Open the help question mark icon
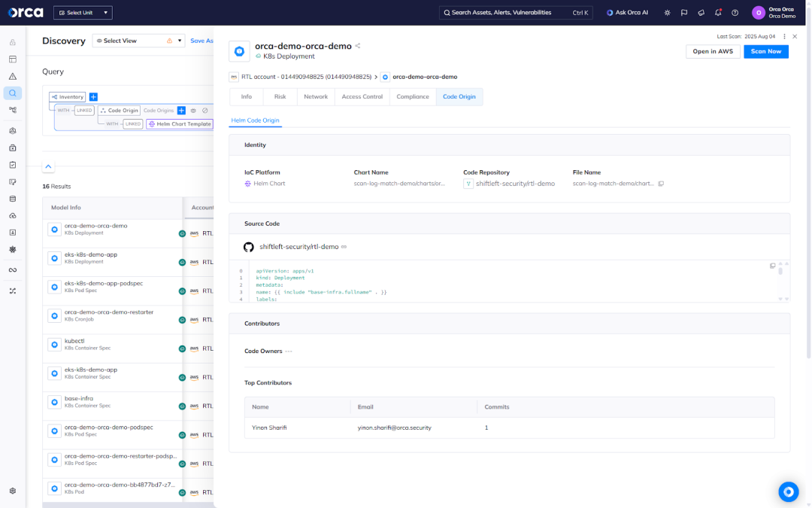 [x=735, y=13]
